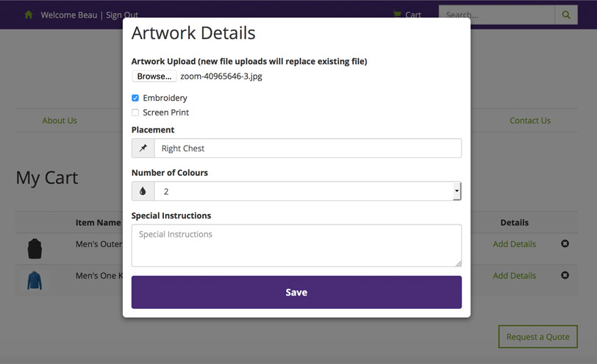
Task: Click the shopping cart icon
Action: (x=397, y=15)
